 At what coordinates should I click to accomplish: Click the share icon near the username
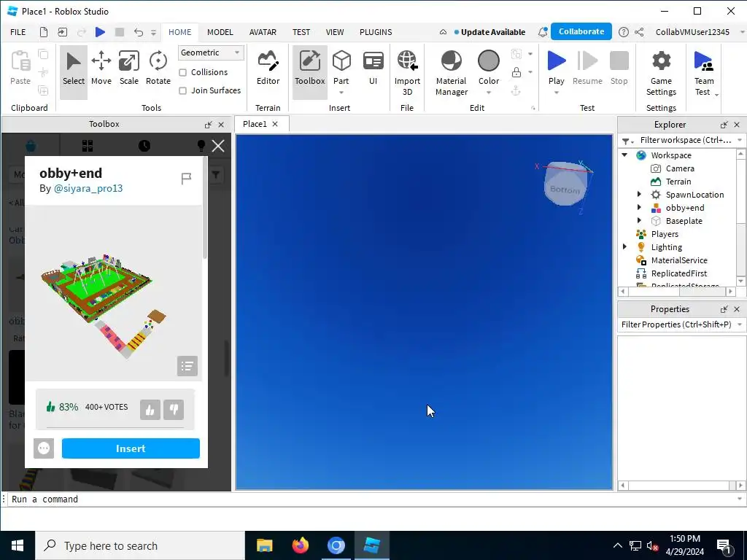click(x=639, y=32)
